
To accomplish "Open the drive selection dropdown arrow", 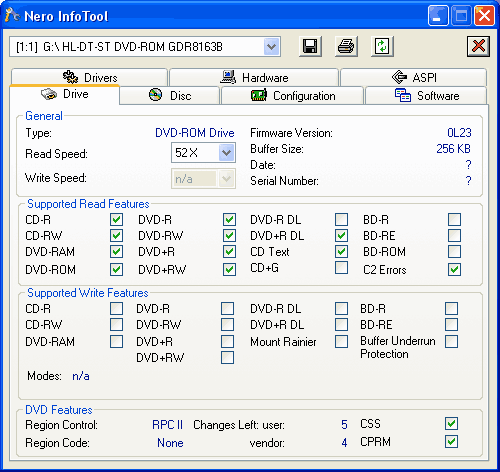I will tap(272, 47).
